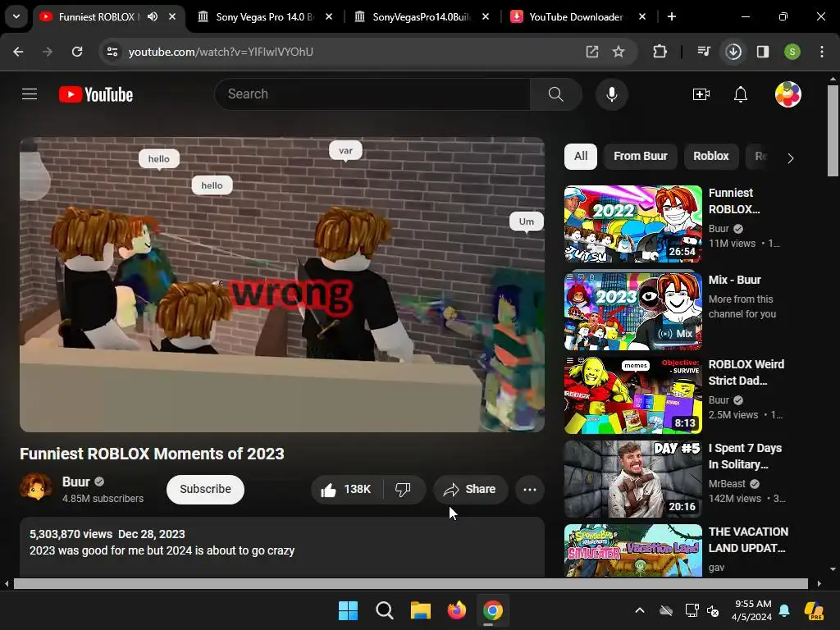Click the horizontal page scrollbar

point(410,583)
